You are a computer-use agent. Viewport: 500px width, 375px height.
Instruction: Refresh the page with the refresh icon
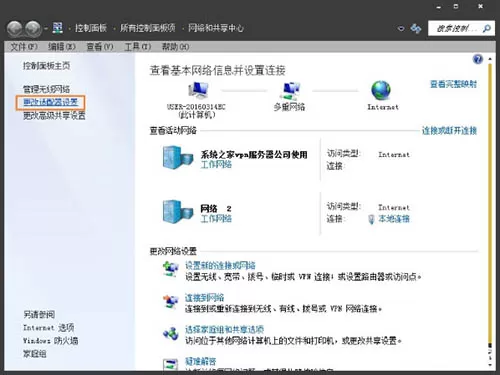click(416, 29)
